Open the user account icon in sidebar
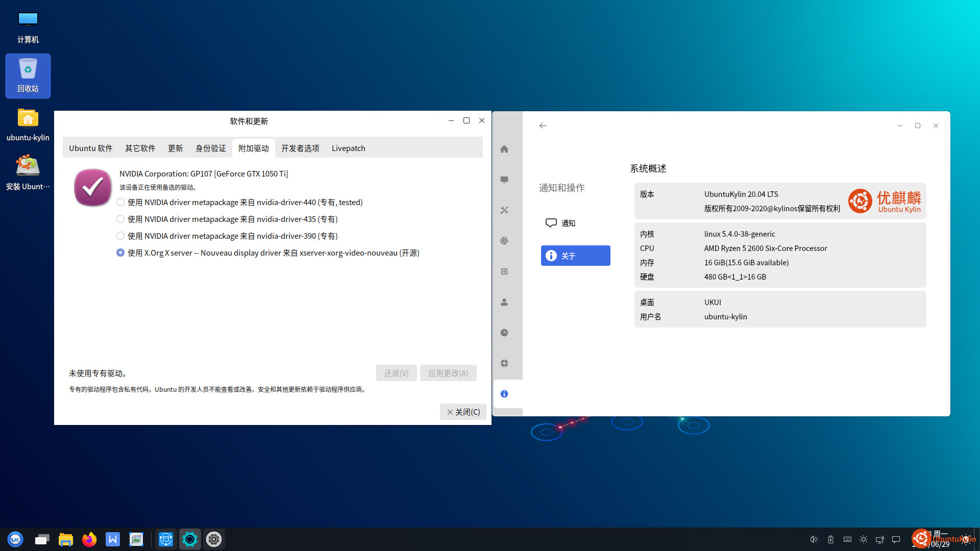This screenshot has width=980, height=551. (504, 302)
